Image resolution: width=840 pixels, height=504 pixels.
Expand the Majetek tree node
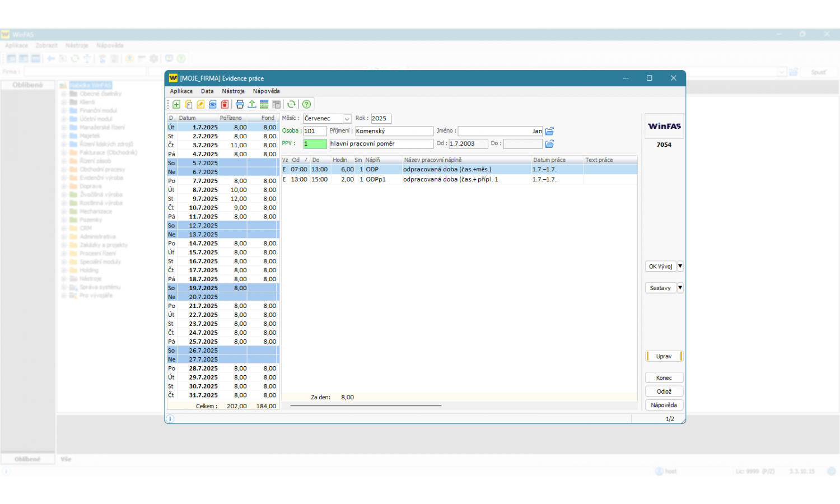(x=64, y=136)
